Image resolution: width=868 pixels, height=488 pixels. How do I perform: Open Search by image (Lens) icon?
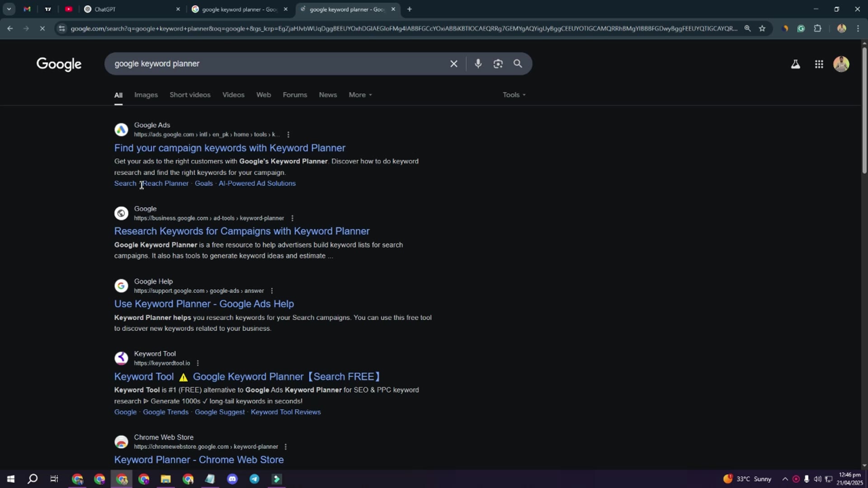(x=498, y=64)
